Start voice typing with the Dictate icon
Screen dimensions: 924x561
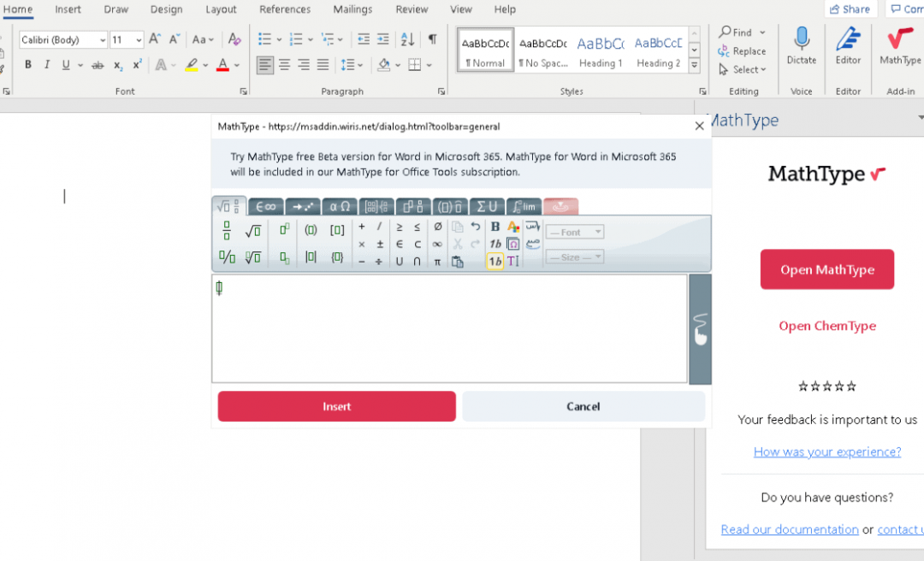802,41
